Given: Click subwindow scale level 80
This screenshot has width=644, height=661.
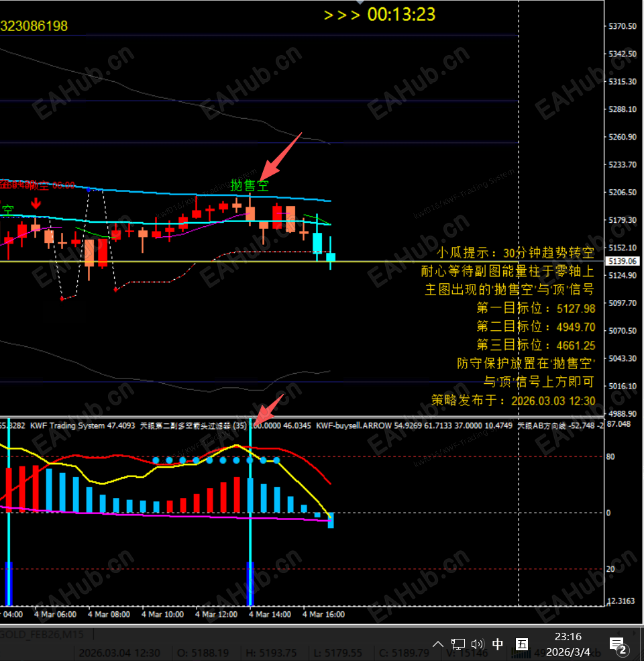Looking at the screenshot, I should 610,456.
